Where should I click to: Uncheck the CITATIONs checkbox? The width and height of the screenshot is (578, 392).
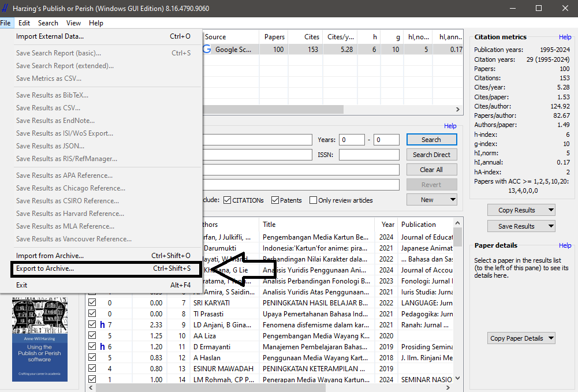(x=227, y=200)
